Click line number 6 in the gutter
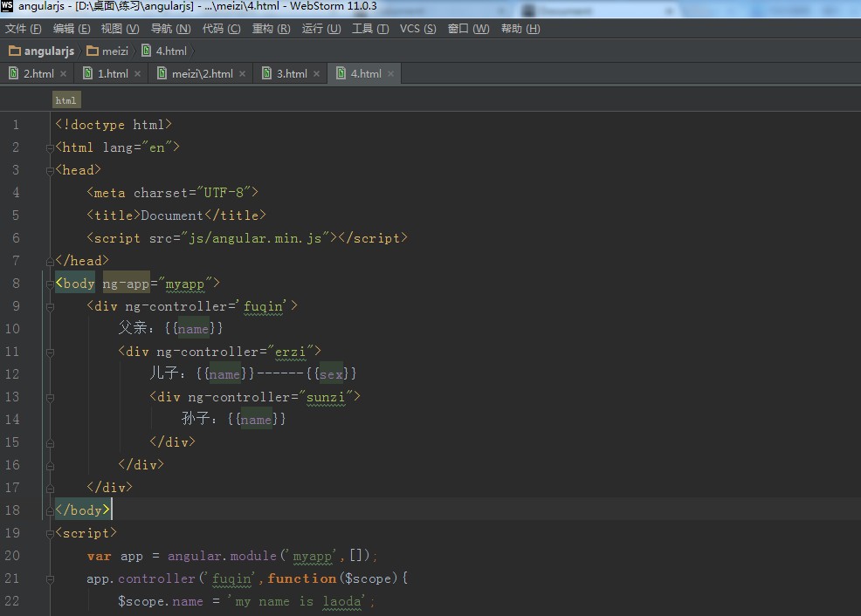 tap(16, 238)
